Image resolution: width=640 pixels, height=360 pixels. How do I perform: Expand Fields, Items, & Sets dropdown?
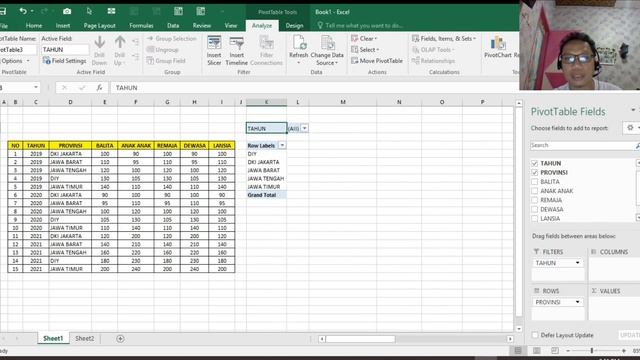[x=444, y=39]
